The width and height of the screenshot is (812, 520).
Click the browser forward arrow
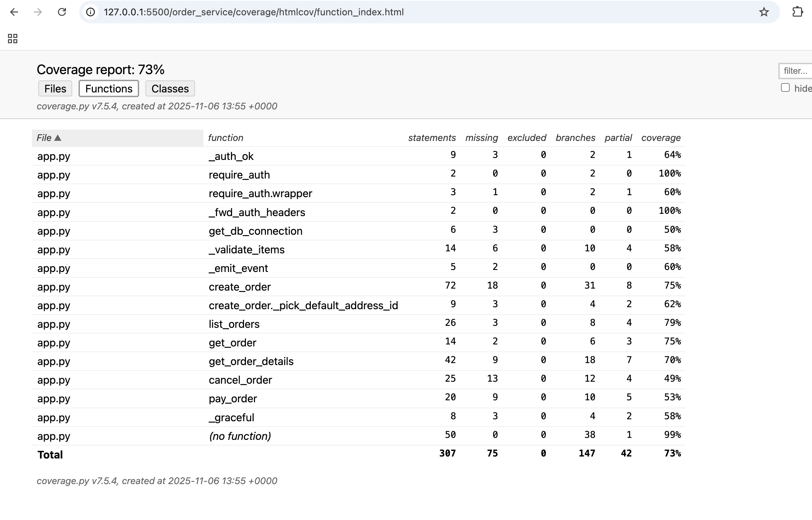pos(38,12)
